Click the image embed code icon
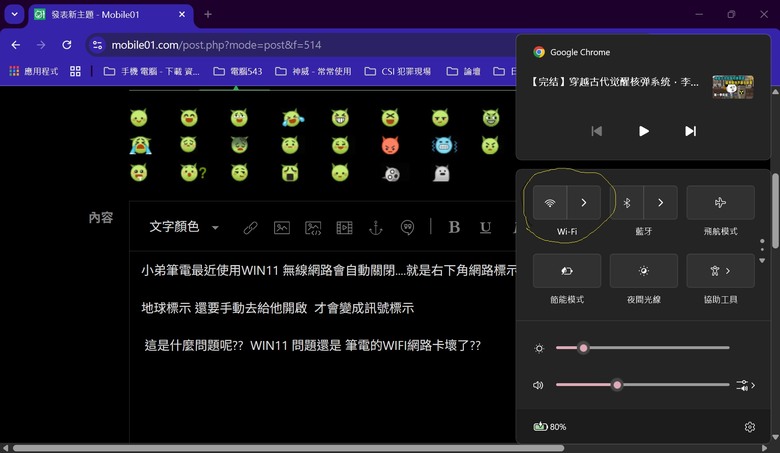780x453 pixels. [313, 228]
